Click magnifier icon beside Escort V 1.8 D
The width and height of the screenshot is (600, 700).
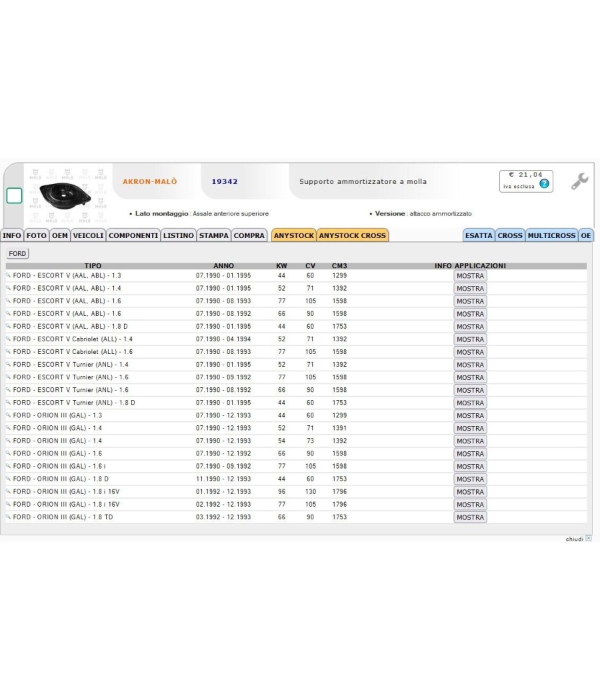point(8,327)
